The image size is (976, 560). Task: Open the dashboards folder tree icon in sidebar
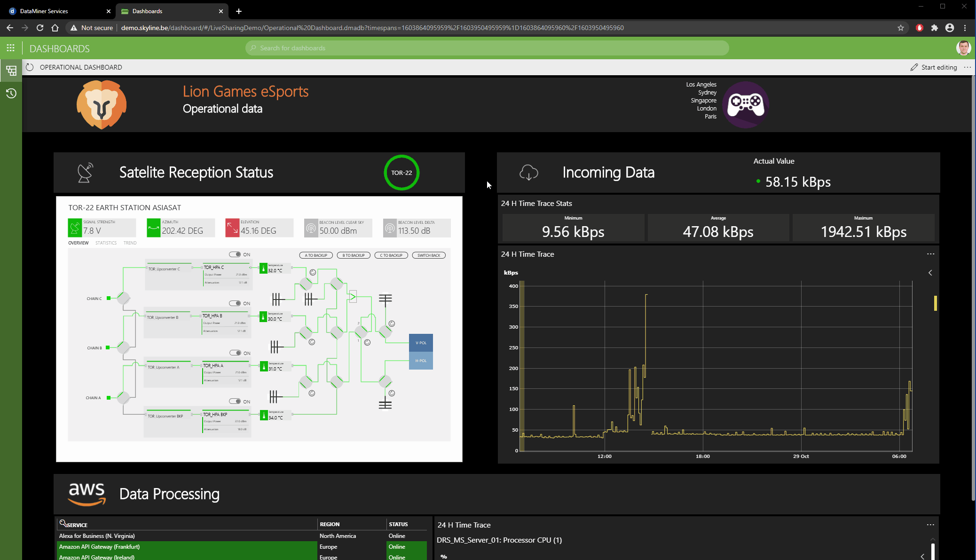11,71
